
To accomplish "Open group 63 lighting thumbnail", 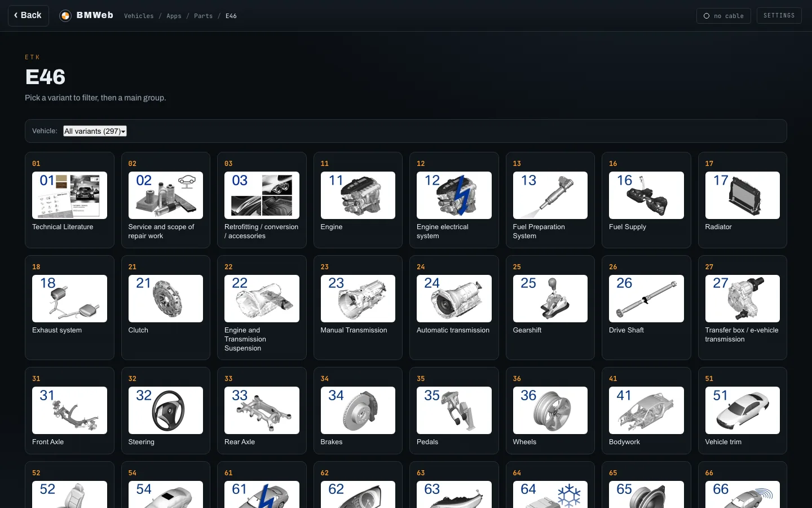I will pyautogui.click(x=454, y=494).
